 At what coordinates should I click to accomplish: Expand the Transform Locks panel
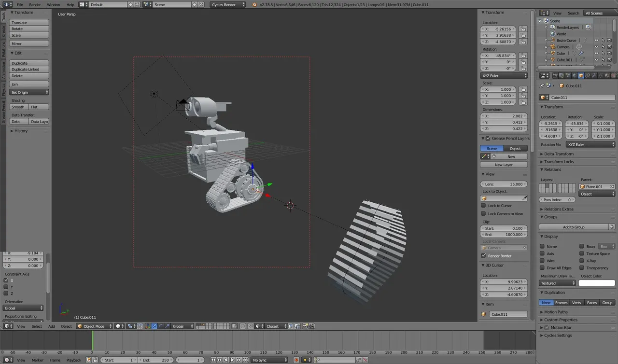pyautogui.click(x=559, y=162)
